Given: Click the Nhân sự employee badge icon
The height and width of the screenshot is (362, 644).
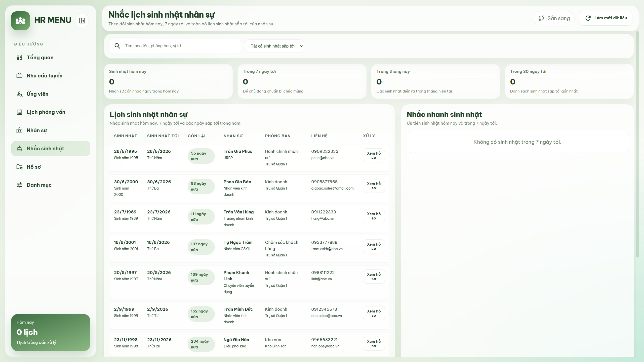Looking at the screenshot, I should tap(20, 130).
